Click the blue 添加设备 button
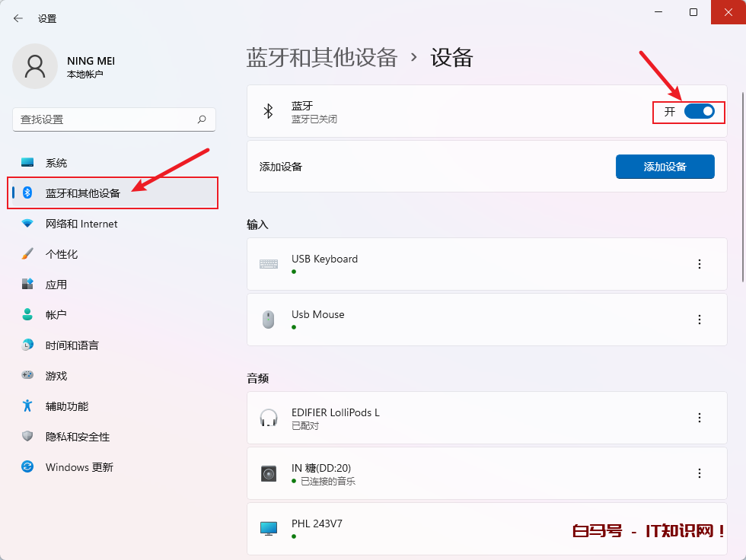Viewport: 746px width, 560px height. coord(665,167)
